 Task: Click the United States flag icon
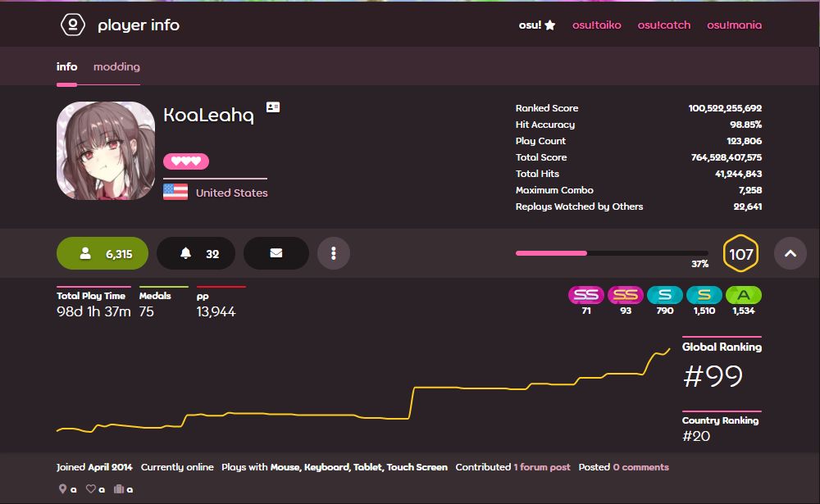175,193
